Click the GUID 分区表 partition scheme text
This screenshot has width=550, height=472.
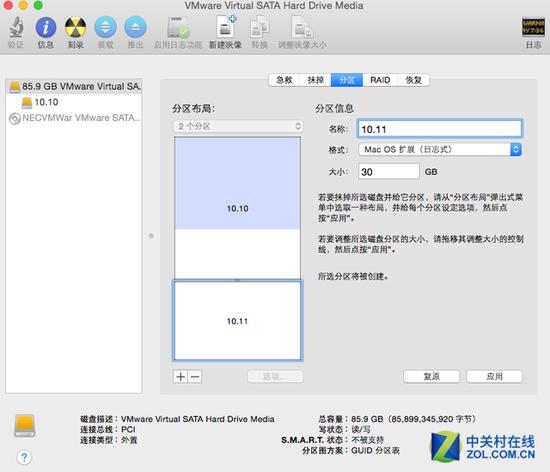(375, 451)
